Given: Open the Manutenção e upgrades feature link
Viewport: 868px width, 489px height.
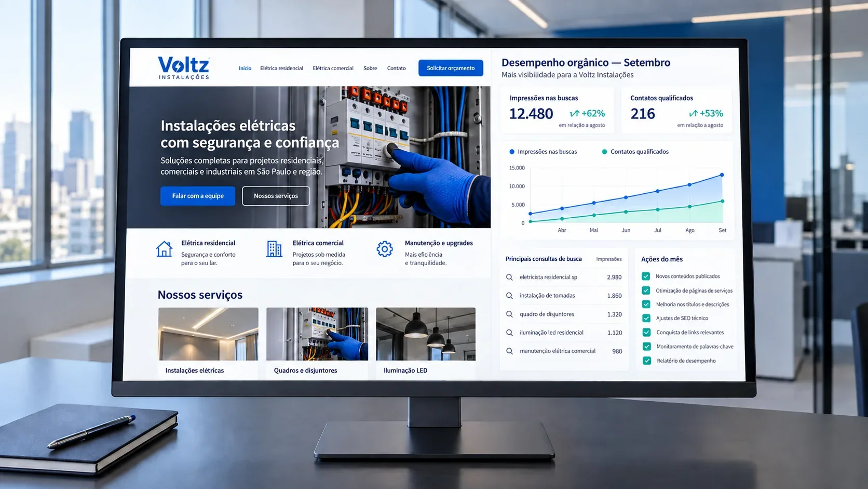Looking at the screenshot, I should [x=439, y=243].
